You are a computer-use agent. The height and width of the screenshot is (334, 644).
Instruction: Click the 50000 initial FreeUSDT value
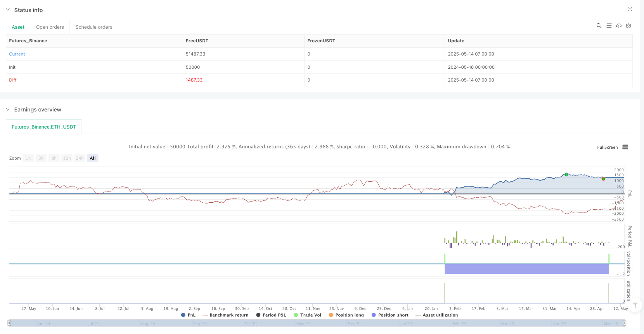tap(193, 67)
